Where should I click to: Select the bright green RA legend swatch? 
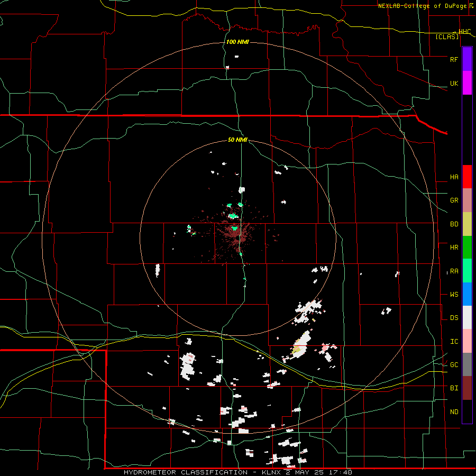click(467, 271)
